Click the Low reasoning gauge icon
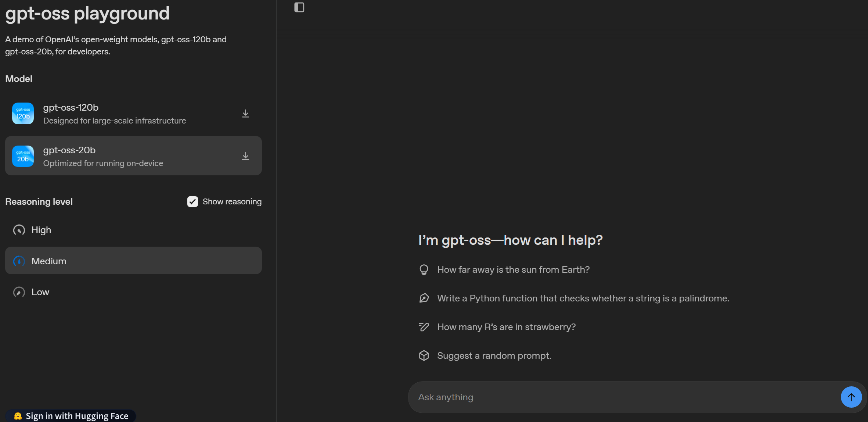The width and height of the screenshot is (868, 422). pyautogui.click(x=19, y=292)
